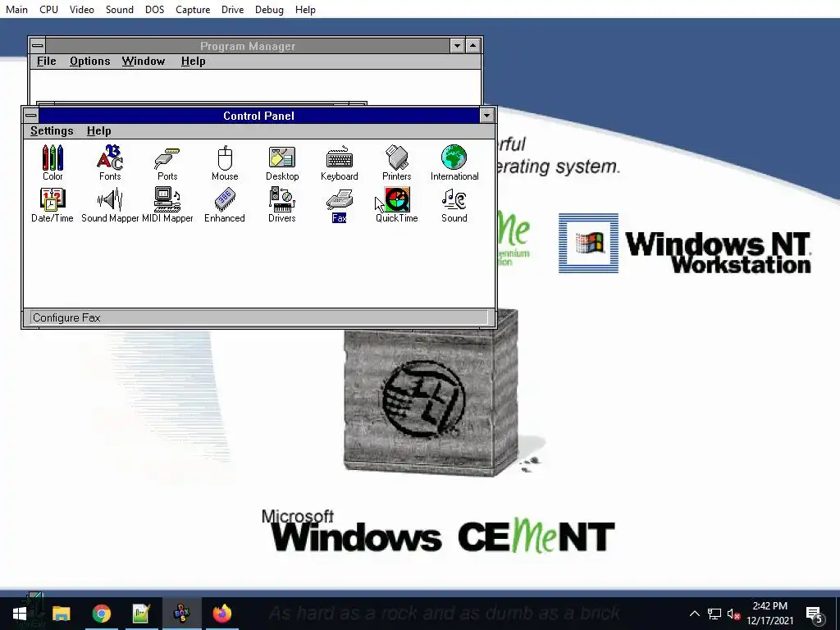Click Windows Start button on taskbar

[20, 614]
